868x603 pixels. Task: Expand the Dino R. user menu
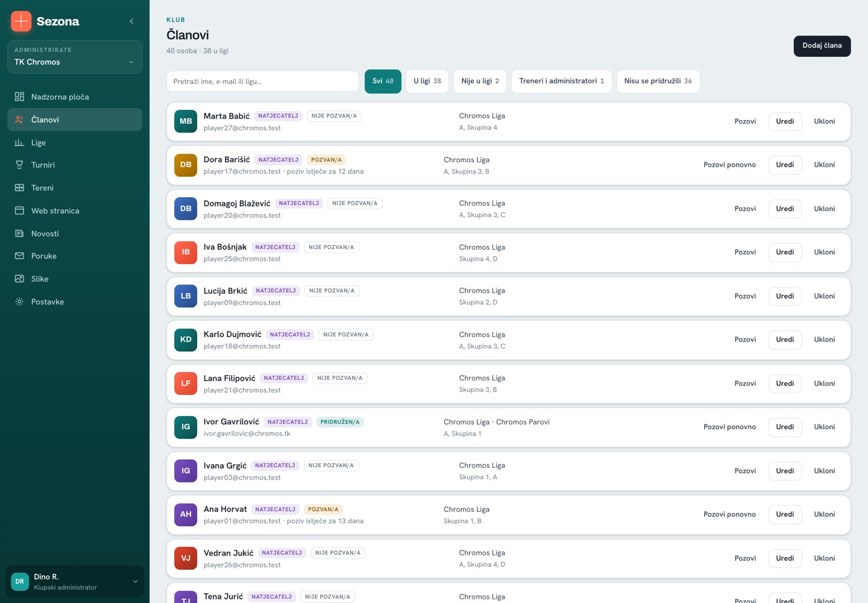click(75, 581)
